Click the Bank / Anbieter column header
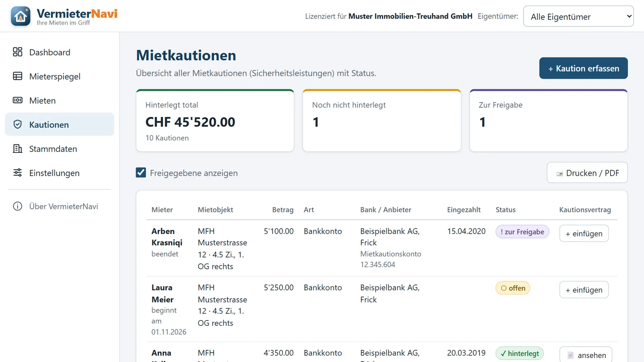 386,210
